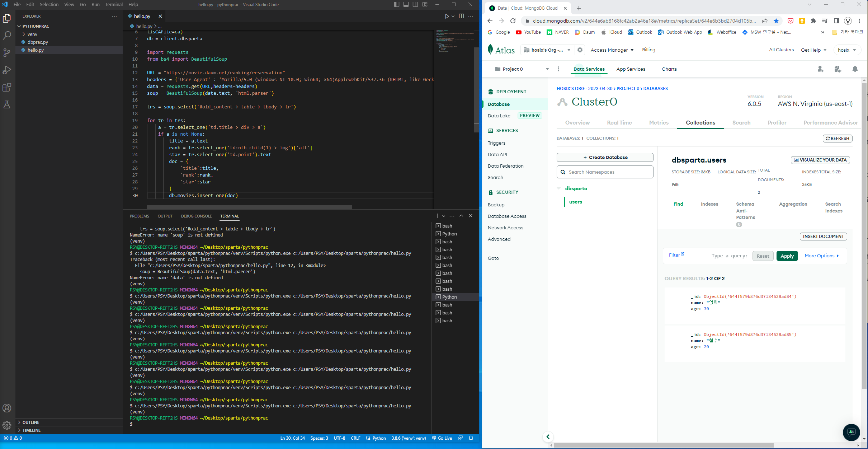This screenshot has width=868, height=449.
Task: Click the Go Live status item
Action: coord(442,438)
